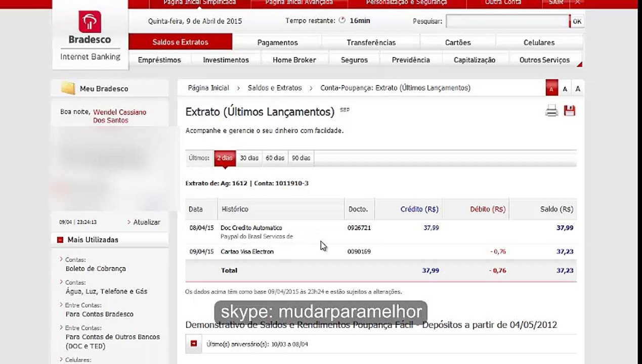The height and width of the screenshot is (364, 642).
Task: Click the clock icon beside remaining time
Action: tap(342, 21)
